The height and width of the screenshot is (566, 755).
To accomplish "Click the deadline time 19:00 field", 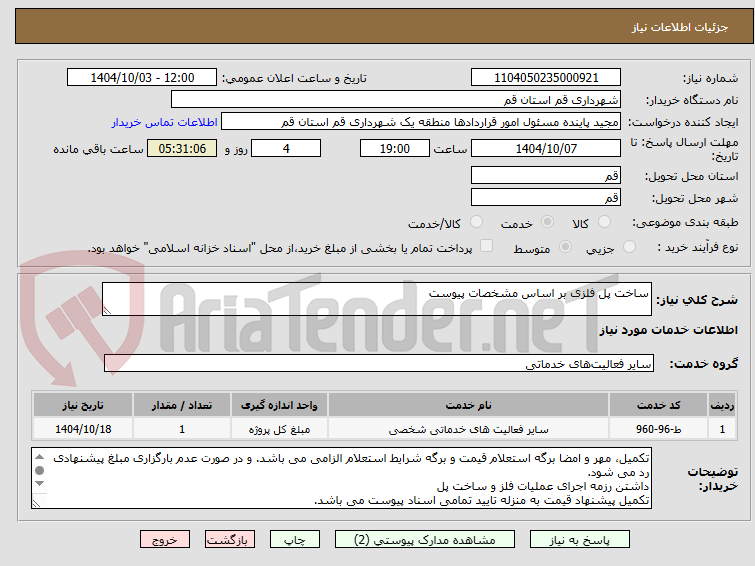I will [394, 148].
